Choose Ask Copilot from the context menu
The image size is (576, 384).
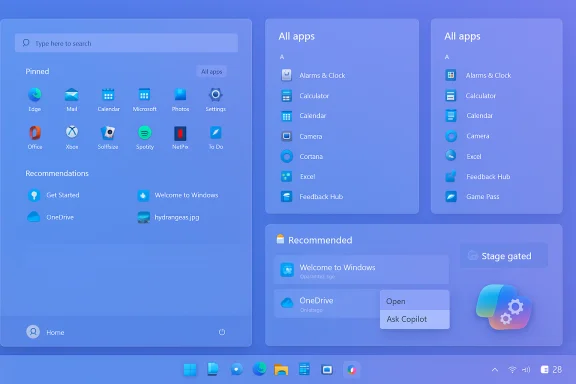tap(415, 319)
